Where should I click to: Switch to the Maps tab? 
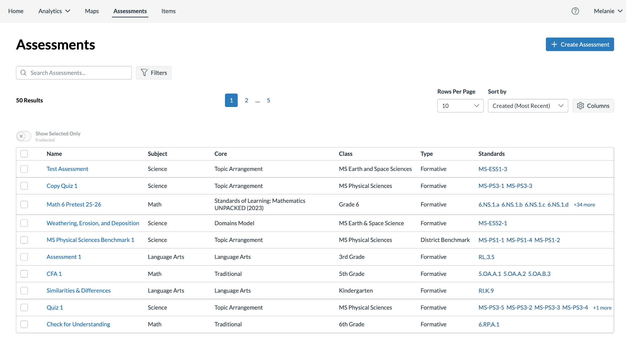pyautogui.click(x=92, y=11)
